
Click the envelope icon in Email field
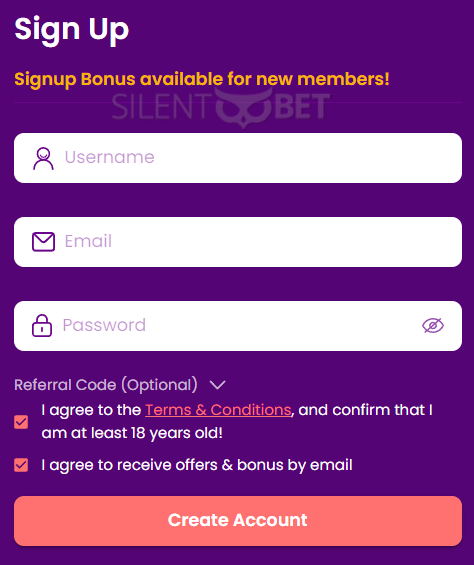point(43,242)
